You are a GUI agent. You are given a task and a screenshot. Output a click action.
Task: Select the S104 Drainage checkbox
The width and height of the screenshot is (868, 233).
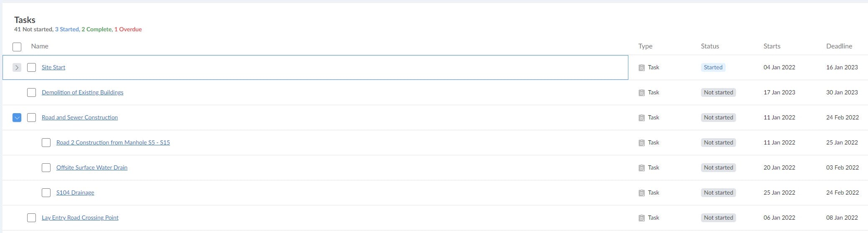[x=46, y=193]
